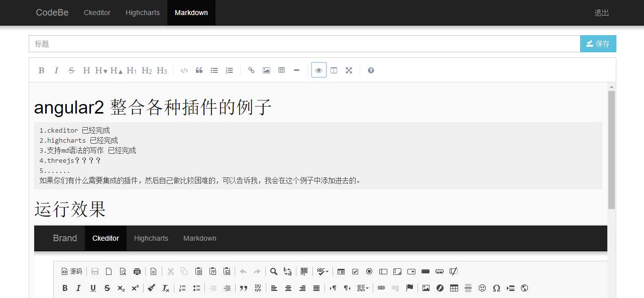Click the 源码 source button in embedded CKEditor
This screenshot has width=644, height=298.
(71, 271)
